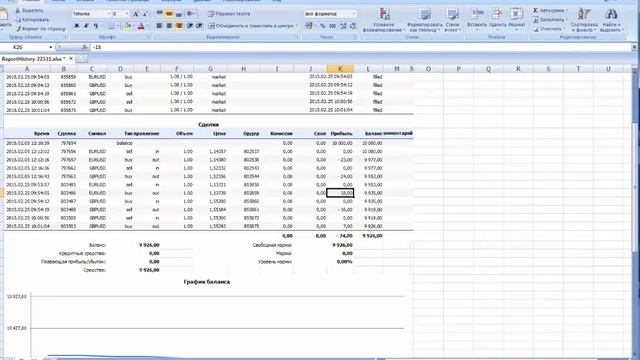Center text horizontally

point(169,26)
